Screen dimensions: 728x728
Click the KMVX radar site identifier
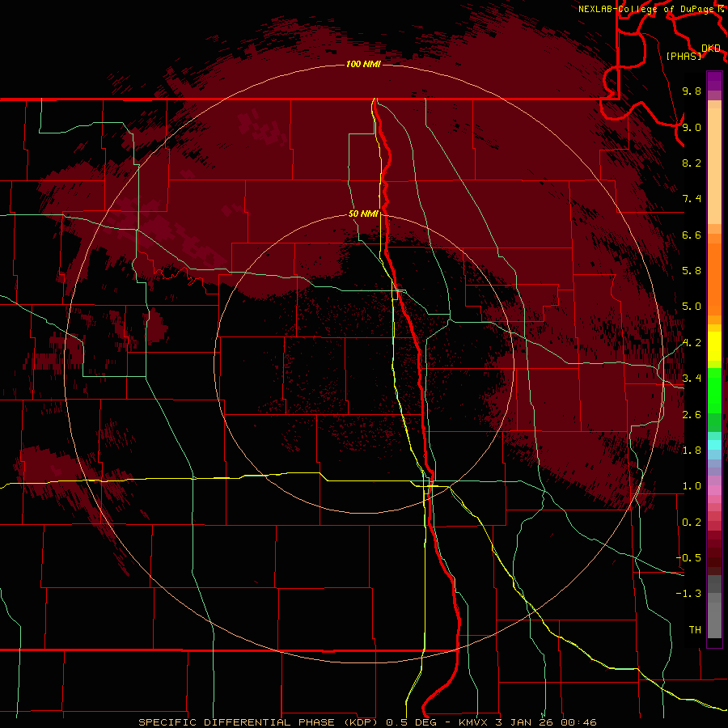(x=475, y=722)
